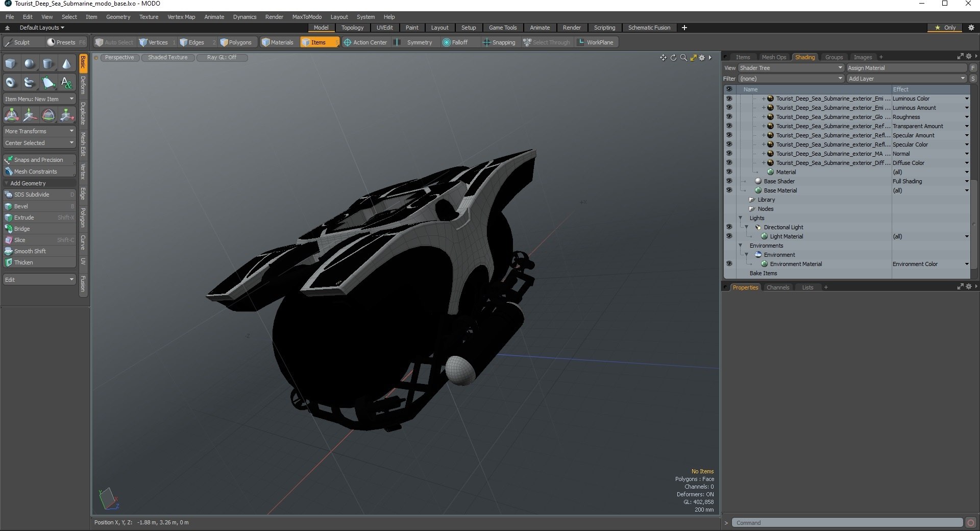
Task: Switch to the Channels tab
Action: click(777, 287)
